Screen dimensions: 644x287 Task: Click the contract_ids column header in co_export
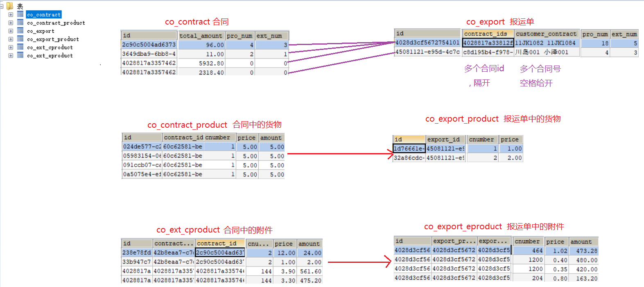[x=488, y=34]
